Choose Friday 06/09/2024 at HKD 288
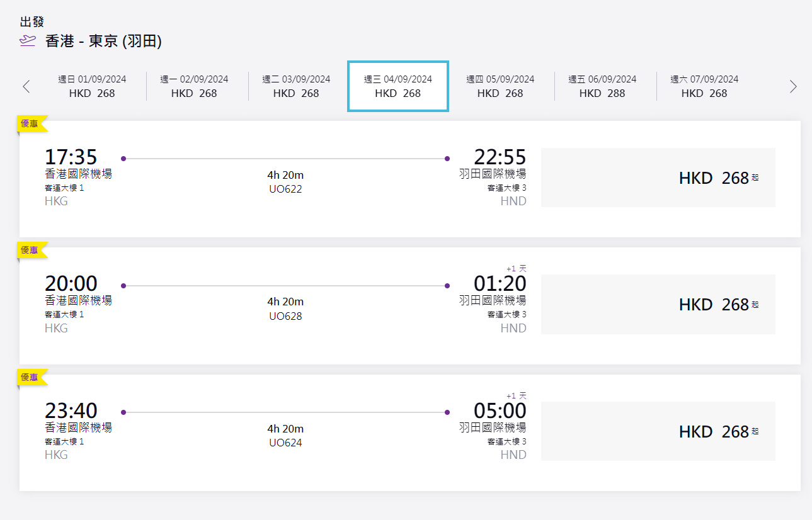The width and height of the screenshot is (812, 520). (x=602, y=86)
